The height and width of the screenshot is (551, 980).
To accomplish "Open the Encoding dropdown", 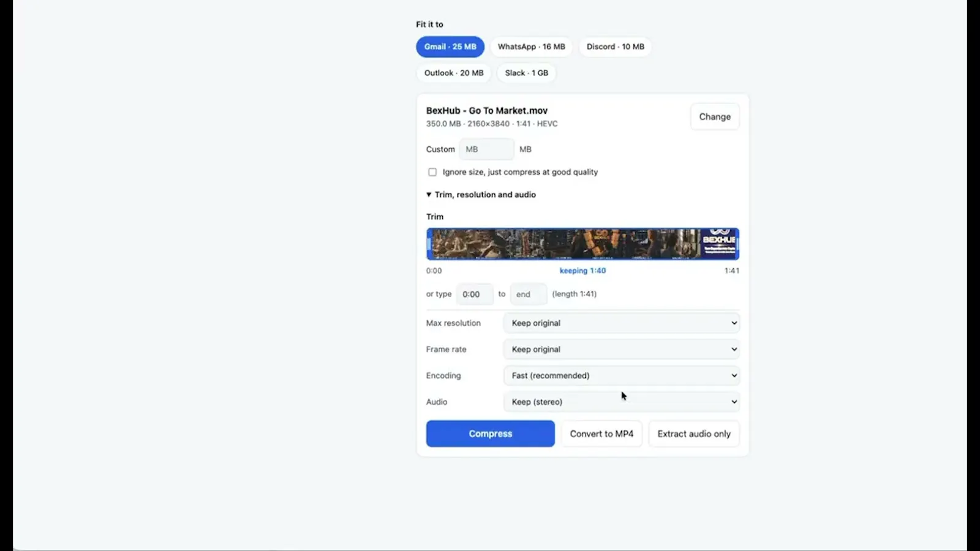I will tap(621, 376).
